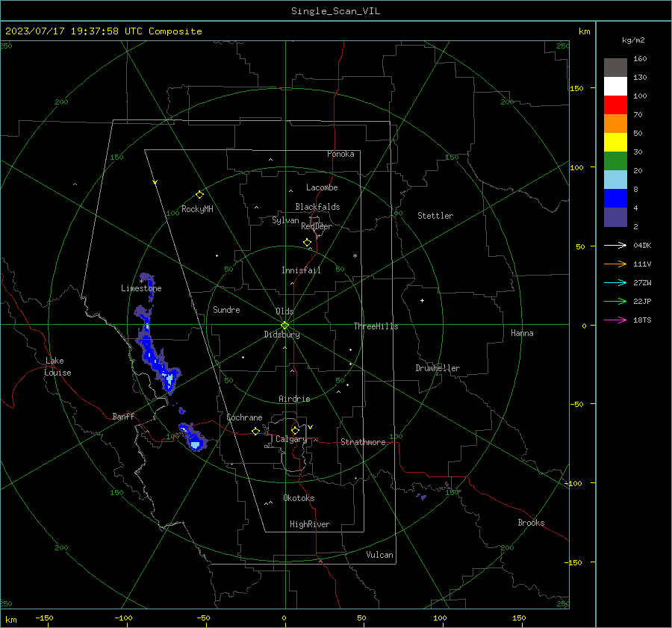Click the white asterisk marker beside Limestone label
The width and height of the screenshot is (672, 628).
[141, 282]
